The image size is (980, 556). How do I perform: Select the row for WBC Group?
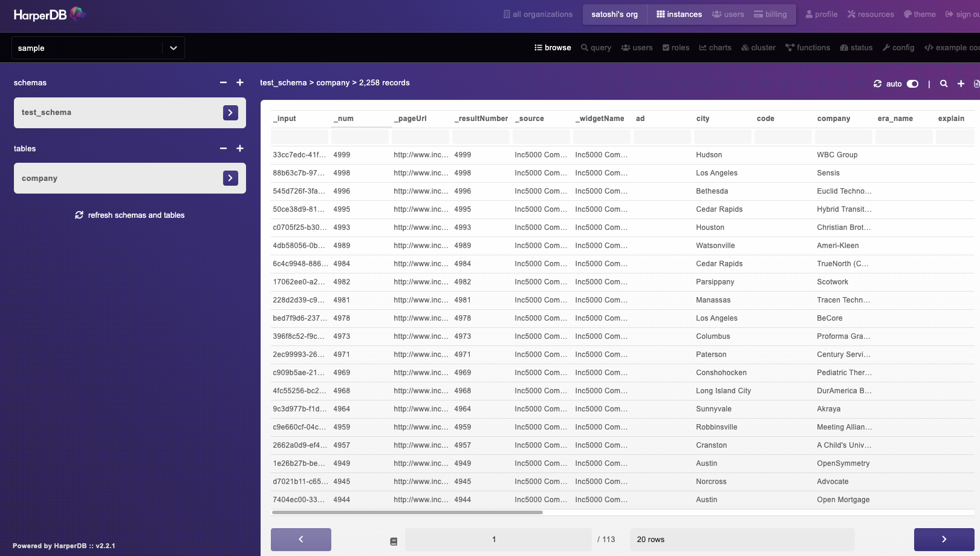(623, 155)
